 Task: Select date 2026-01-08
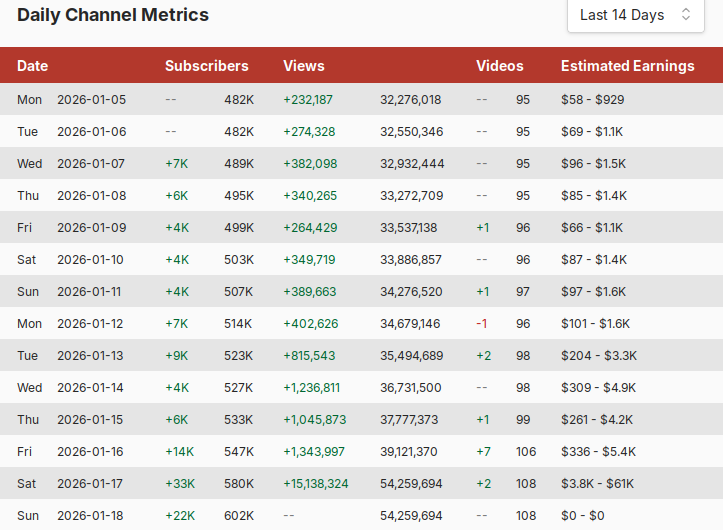pyautogui.click(x=91, y=196)
